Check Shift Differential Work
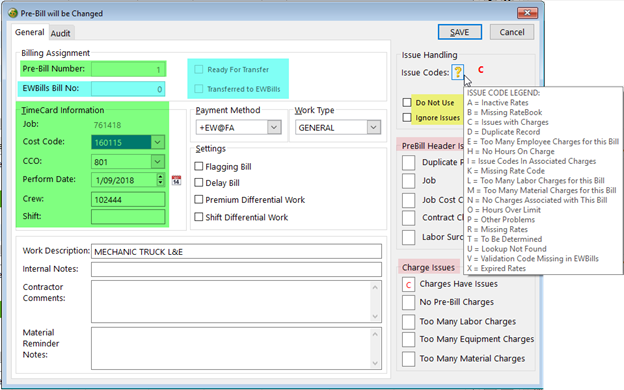The image size is (624, 390). pyautogui.click(x=199, y=217)
